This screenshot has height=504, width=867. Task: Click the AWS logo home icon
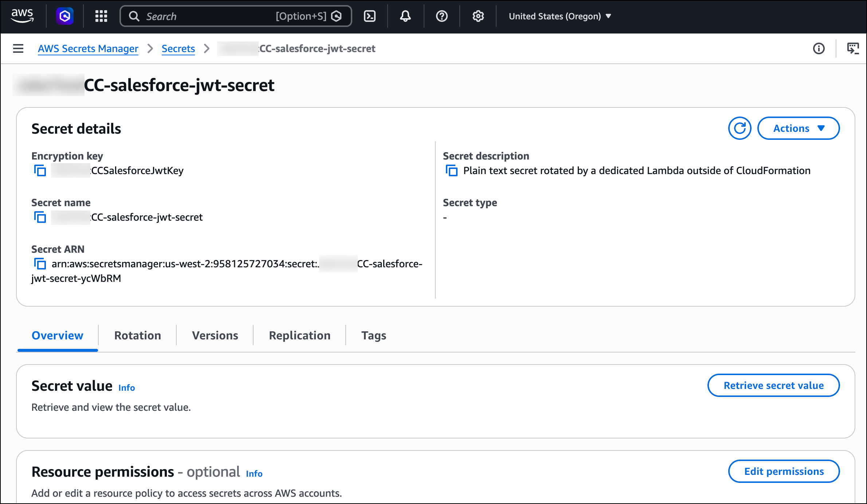22,16
